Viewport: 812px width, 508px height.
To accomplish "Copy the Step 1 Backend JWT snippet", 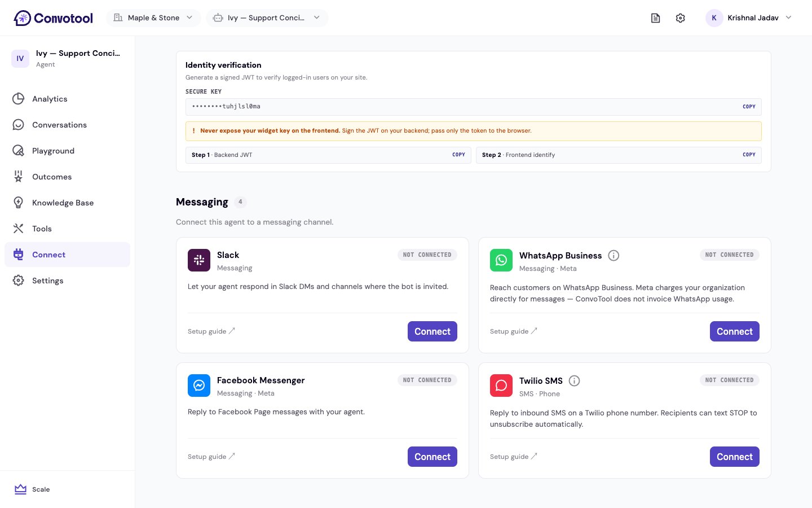I will pos(458,155).
